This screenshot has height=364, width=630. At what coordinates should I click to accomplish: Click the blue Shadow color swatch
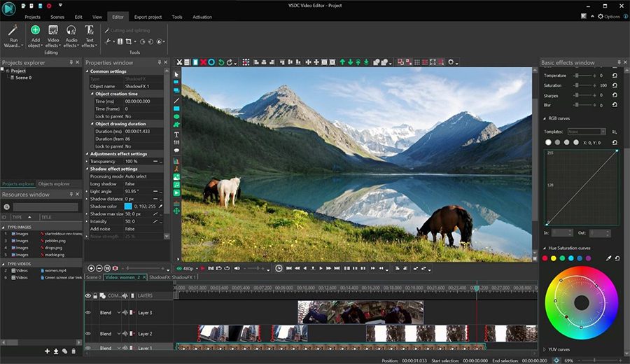point(128,206)
